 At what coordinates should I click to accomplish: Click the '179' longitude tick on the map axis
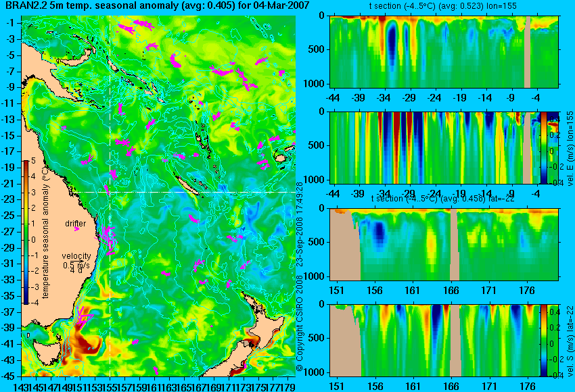click(x=288, y=386)
